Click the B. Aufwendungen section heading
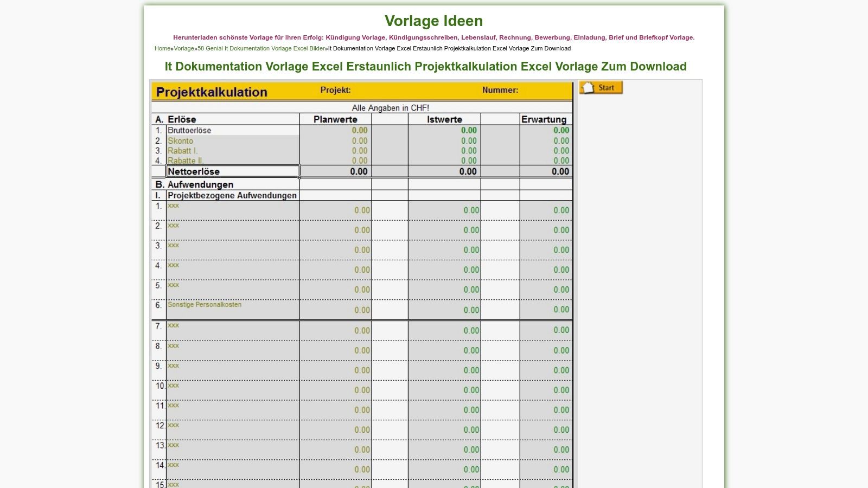Image resolution: width=868 pixels, height=488 pixels. [194, 184]
